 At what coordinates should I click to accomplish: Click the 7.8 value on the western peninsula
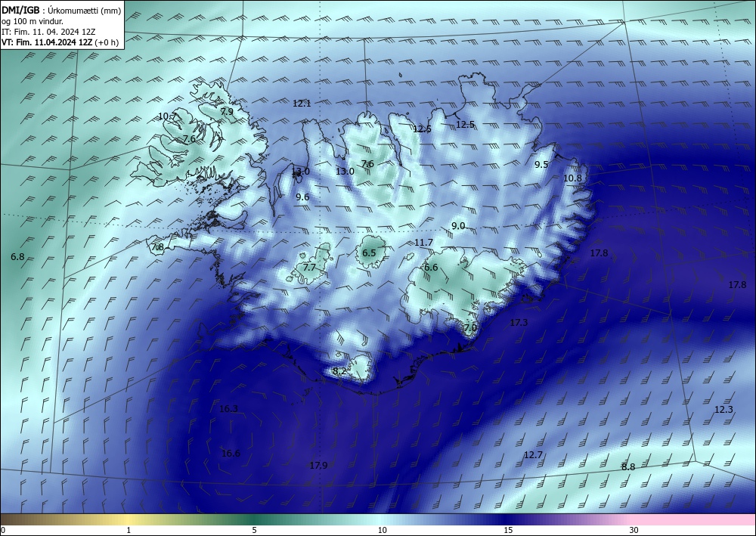[158, 247]
